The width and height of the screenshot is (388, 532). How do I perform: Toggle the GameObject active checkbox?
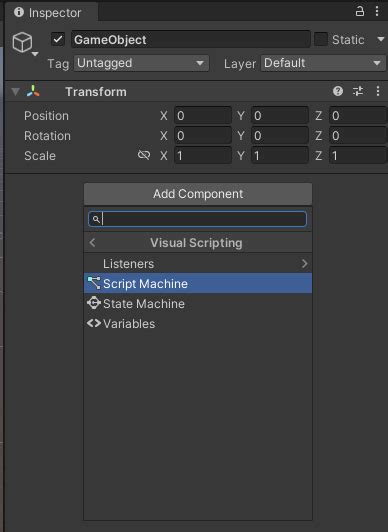coord(58,39)
